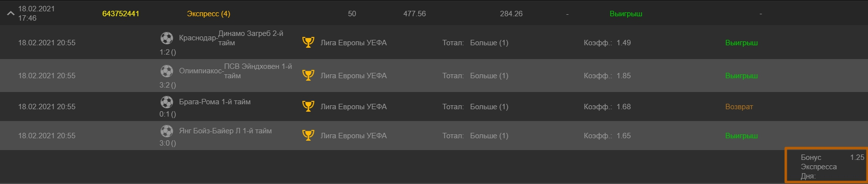Click the trophy icon in the Брага-Рома row
The image size is (868, 184).
pos(308,106)
